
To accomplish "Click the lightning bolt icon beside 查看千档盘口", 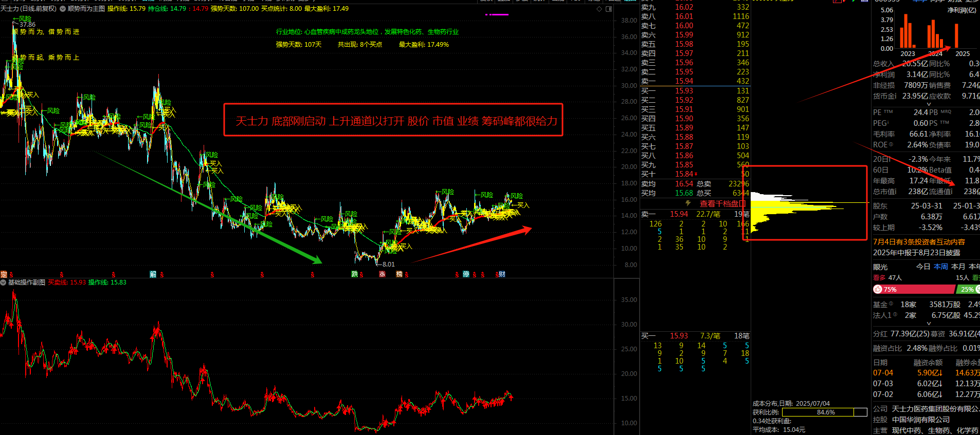I will pos(688,203).
